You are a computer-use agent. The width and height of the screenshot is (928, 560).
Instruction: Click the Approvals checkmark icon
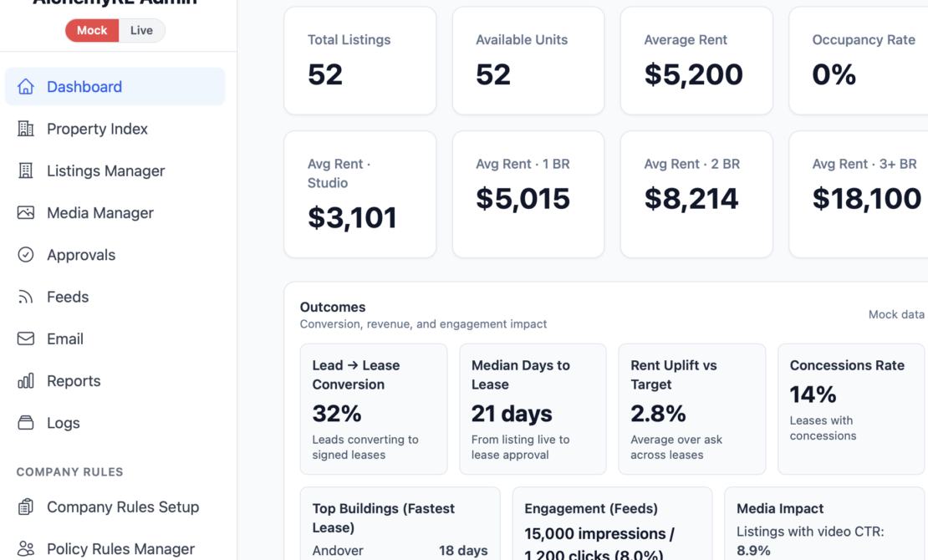tap(26, 255)
